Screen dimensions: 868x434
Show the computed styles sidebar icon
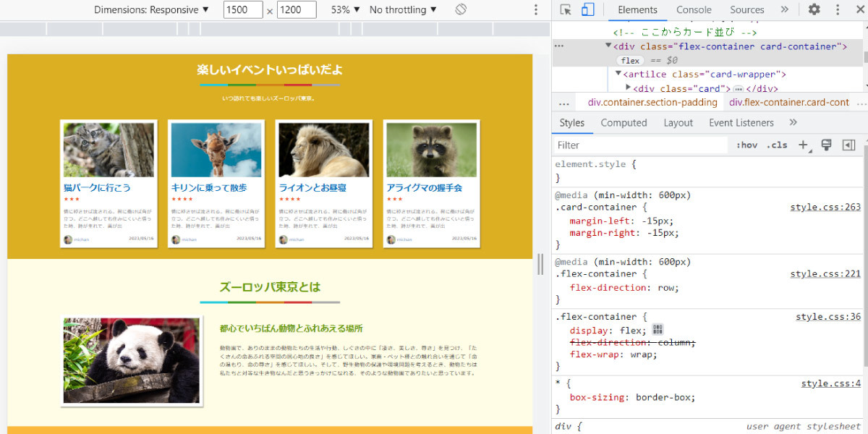point(849,145)
